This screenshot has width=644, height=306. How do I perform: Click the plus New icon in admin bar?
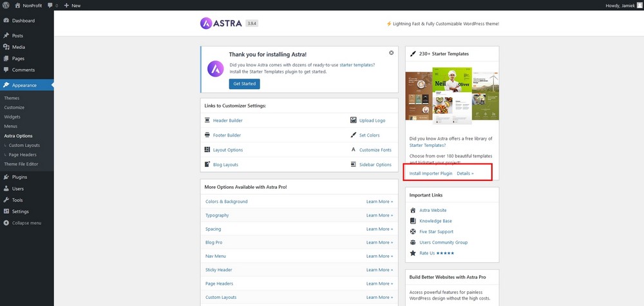point(66,5)
